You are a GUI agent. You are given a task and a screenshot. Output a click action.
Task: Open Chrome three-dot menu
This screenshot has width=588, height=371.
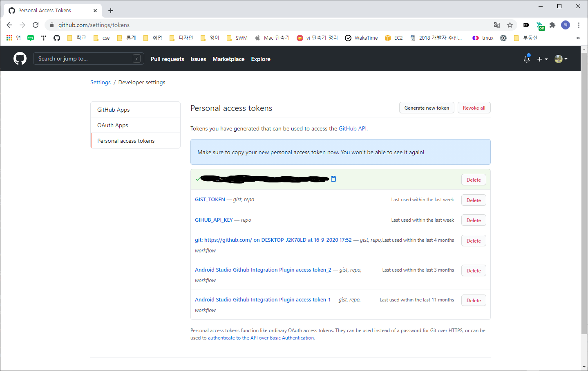coord(579,25)
